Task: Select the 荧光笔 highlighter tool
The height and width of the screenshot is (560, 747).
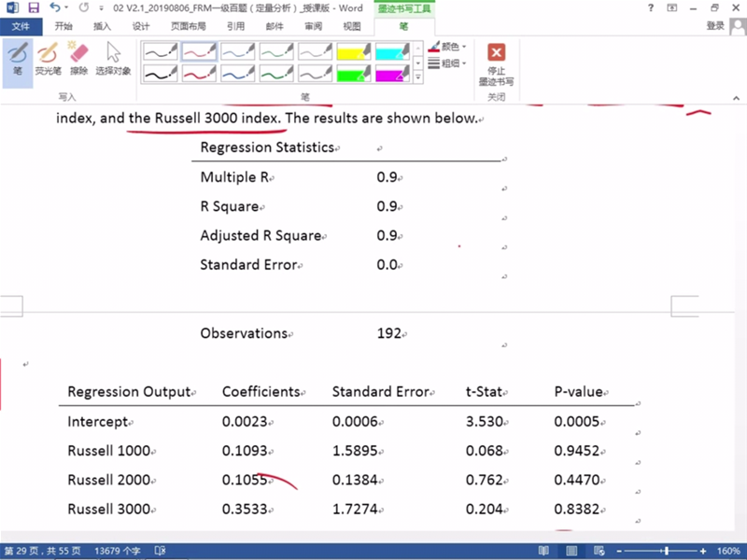Action: pos(48,58)
